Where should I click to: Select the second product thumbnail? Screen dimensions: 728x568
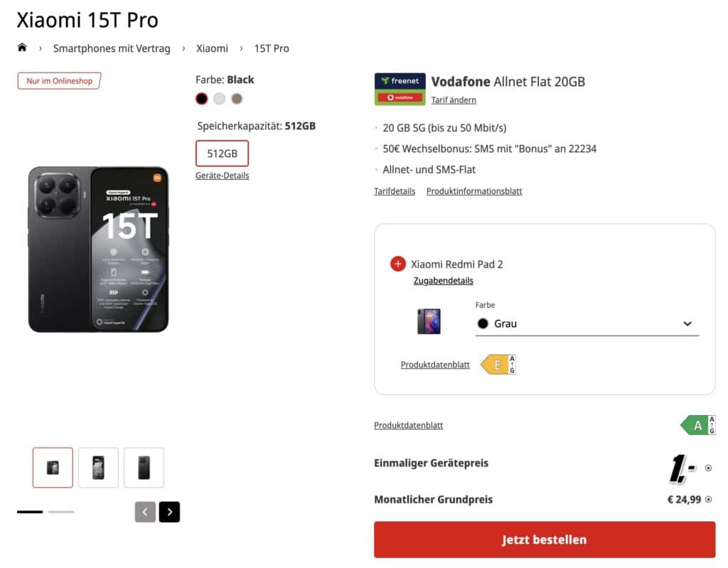coord(98,467)
